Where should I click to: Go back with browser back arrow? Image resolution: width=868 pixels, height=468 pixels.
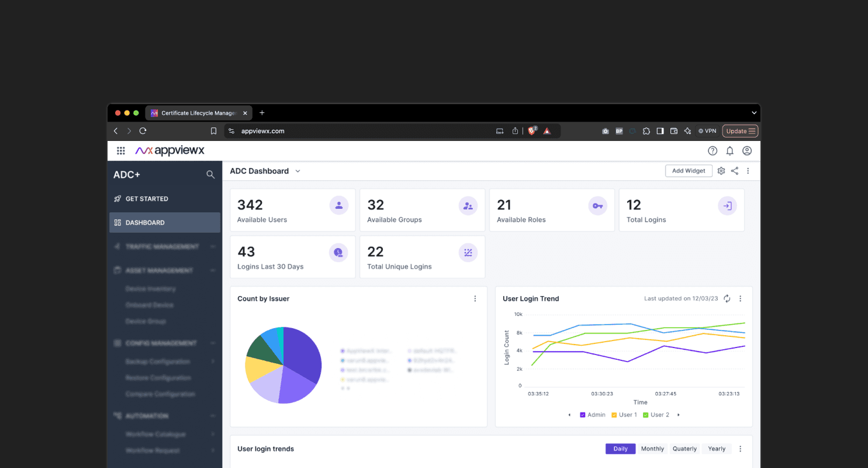coord(116,131)
